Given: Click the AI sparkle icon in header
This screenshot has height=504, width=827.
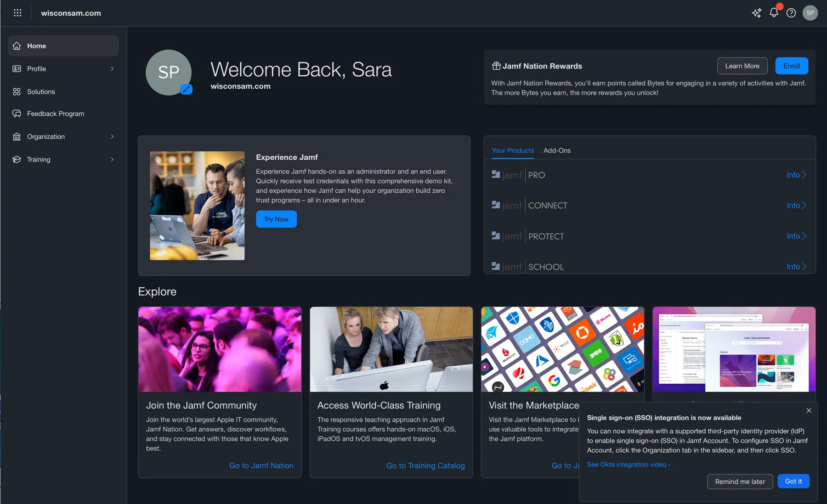Looking at the screenshot, I should 756,13.
